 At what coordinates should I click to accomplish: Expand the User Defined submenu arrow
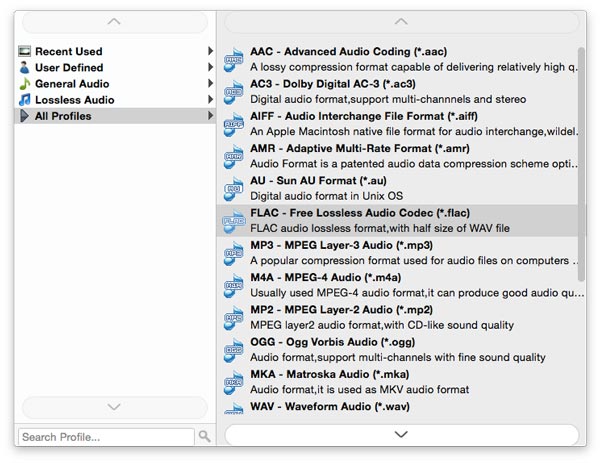(210, 67)
